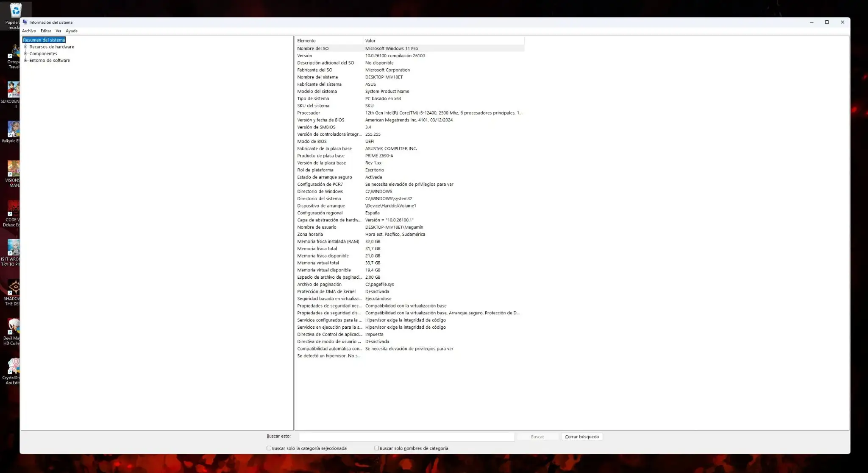Screen dimensions: 868x473
Task: Select the Protección de DMA de kernel row
Action: click(x=410, y=291)
